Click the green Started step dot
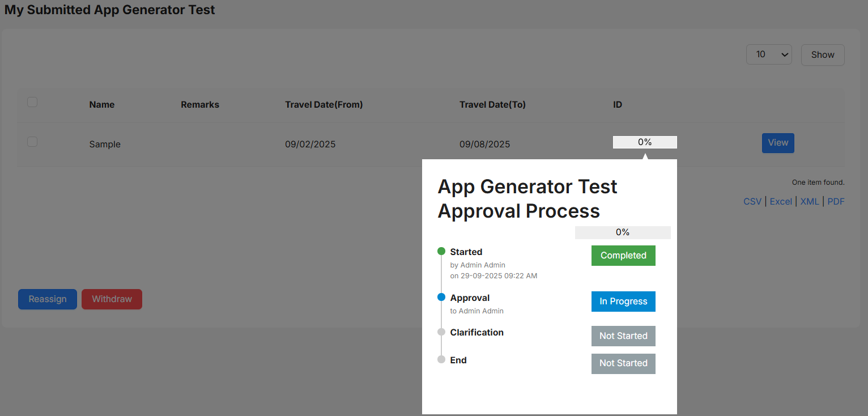Image resolution: width=868 pixels, height=416 pixels. [441, 251]
